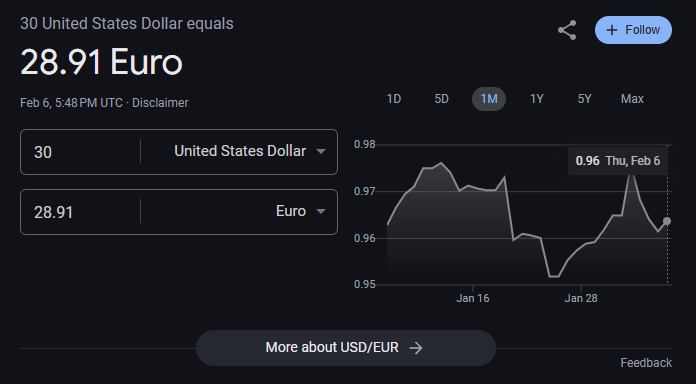The image size is (696, 384).
Task: Show the 1Y chart range
Action: point(537,99)
